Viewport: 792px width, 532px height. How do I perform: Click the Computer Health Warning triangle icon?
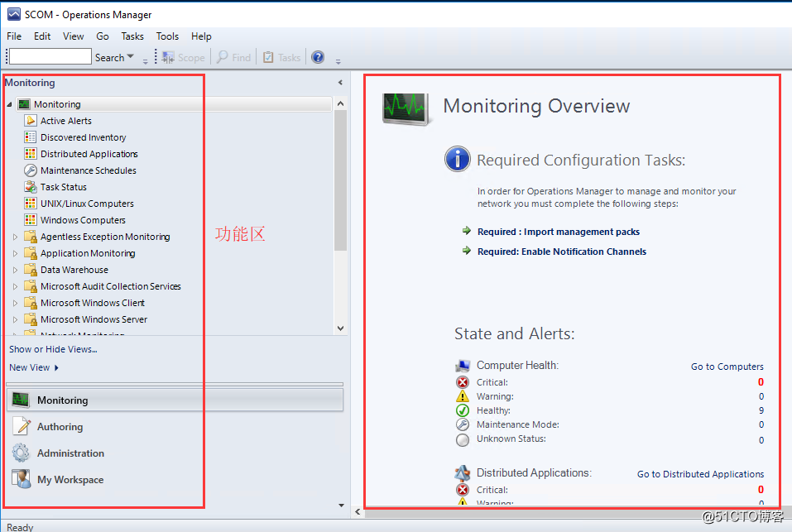click(462, 396)
